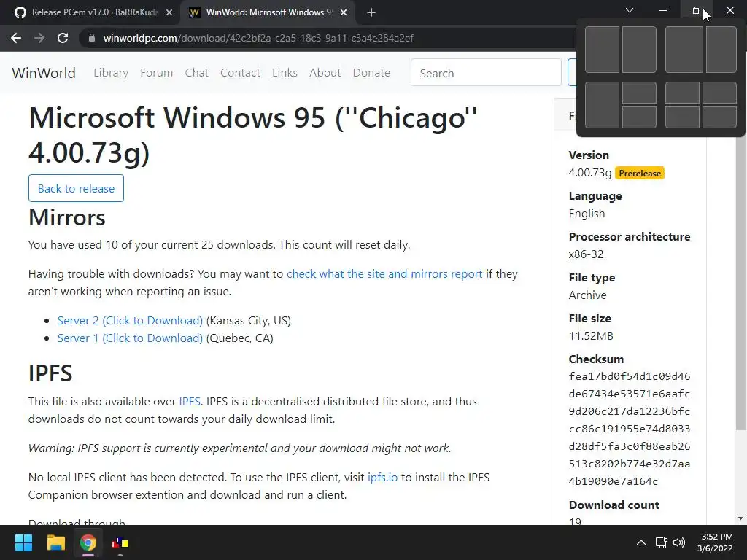The height and width of the screenshot is (560, 747).
Task: Snap to tall left zone of three-pane layout
Action: pyautogui.click(x=602, y=105)
